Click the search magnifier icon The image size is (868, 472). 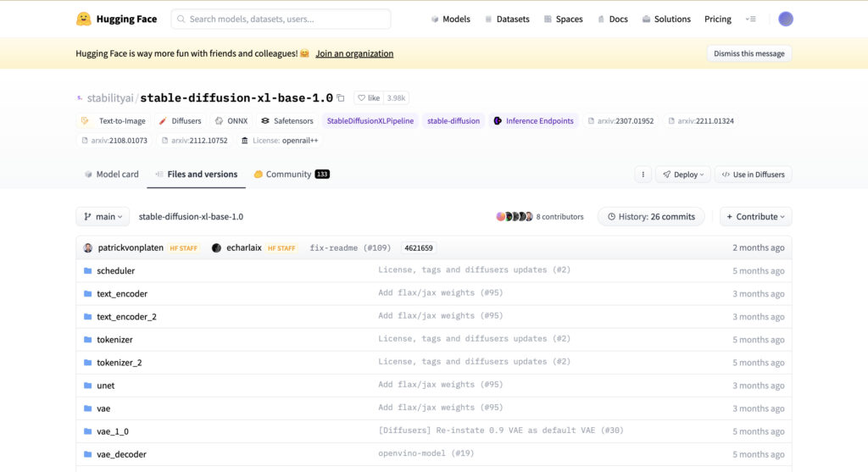point(181,19)
